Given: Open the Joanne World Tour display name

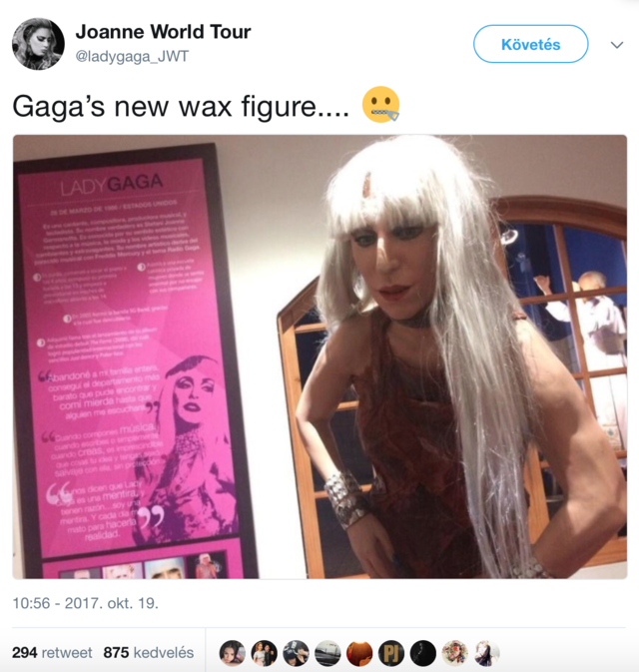Looking at the screenshot, I should [163, 32].
